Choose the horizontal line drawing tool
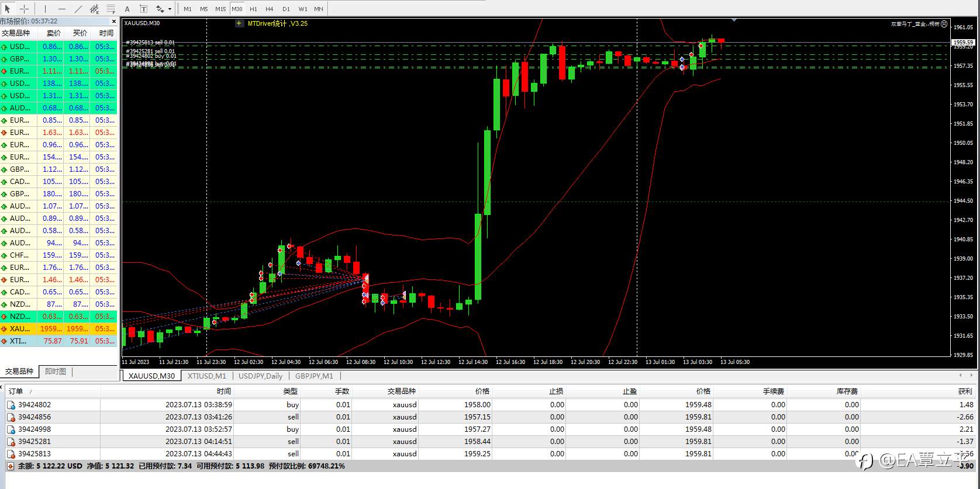The image size is (980, 489). (62, 9)
